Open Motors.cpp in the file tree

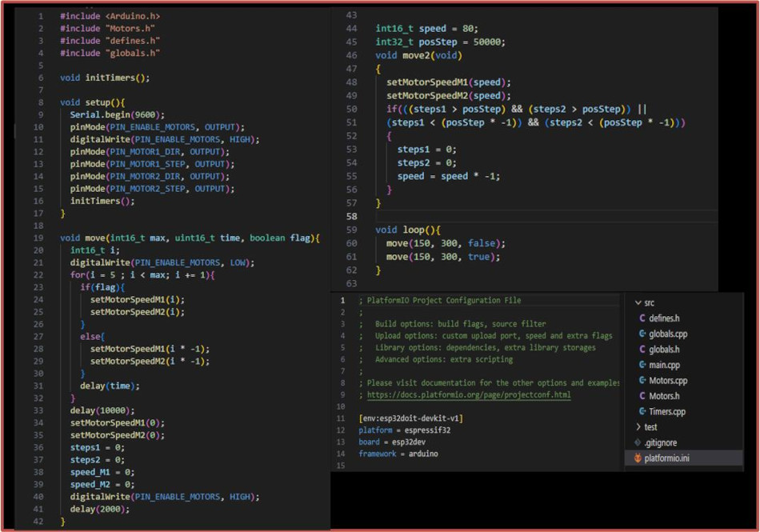pos(668,380)
